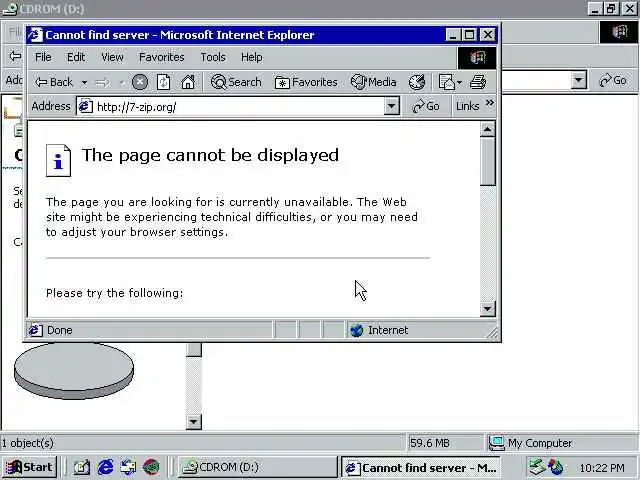Click the Internet zone globe icon

pyautogui.click(x=356, y=330)
